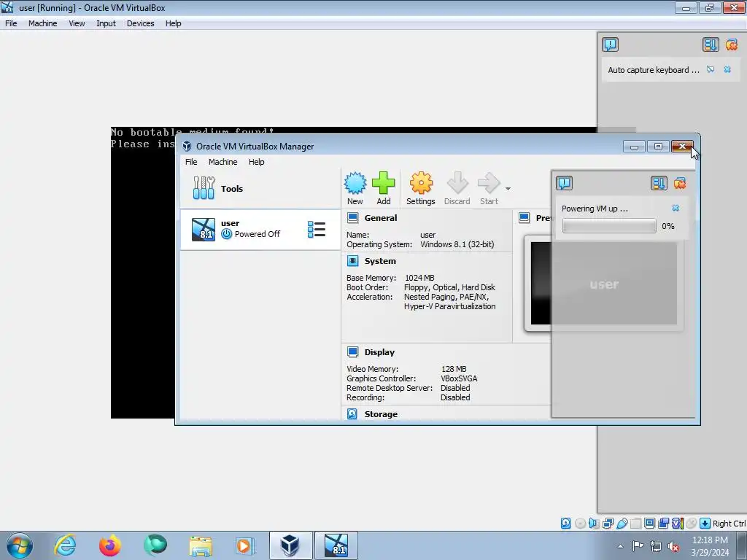
Task: Open View menu in running VM window
Action: [77, 23]
